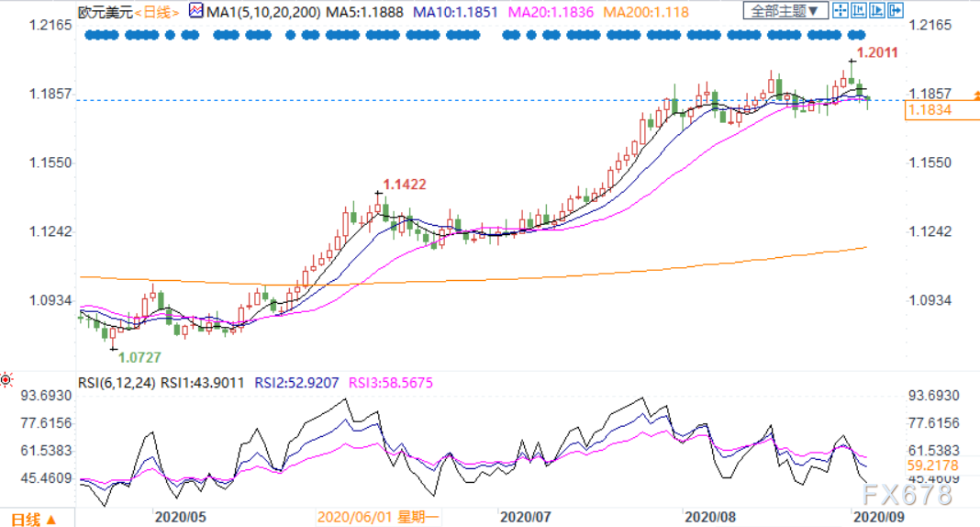Viewport: 980px width, 527px height.
Task: Click the 1.2165 label on the left price axis
Action: point(50,25)
